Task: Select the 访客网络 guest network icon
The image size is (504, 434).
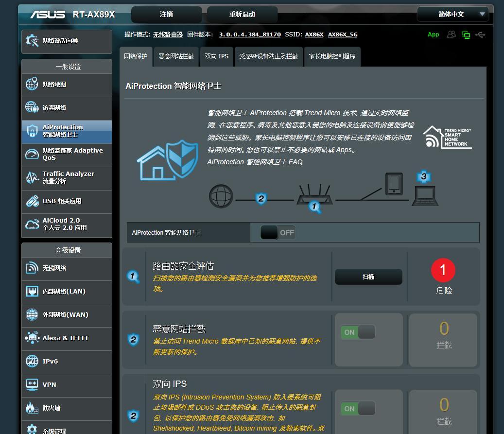Action: point(31,107)
